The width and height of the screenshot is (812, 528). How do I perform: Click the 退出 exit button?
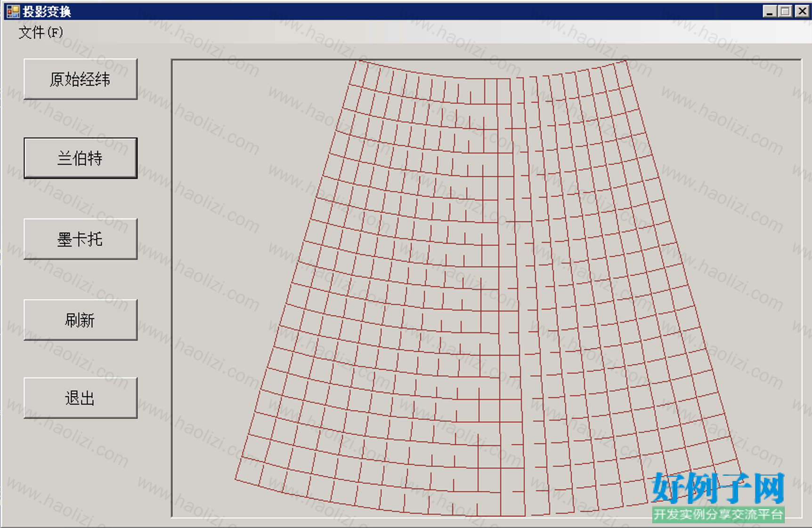pyautogui.click(x=81, y=398)
